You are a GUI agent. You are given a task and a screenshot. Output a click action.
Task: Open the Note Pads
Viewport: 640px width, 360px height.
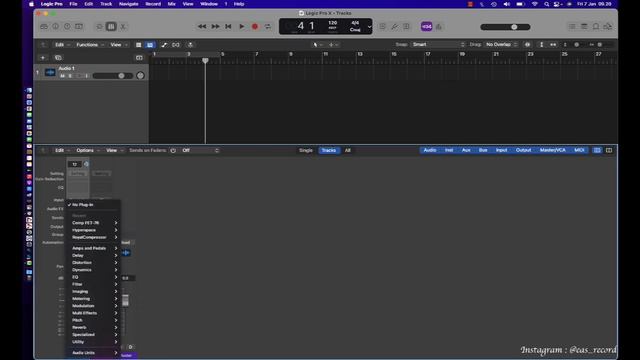click(x=584, y=27)
